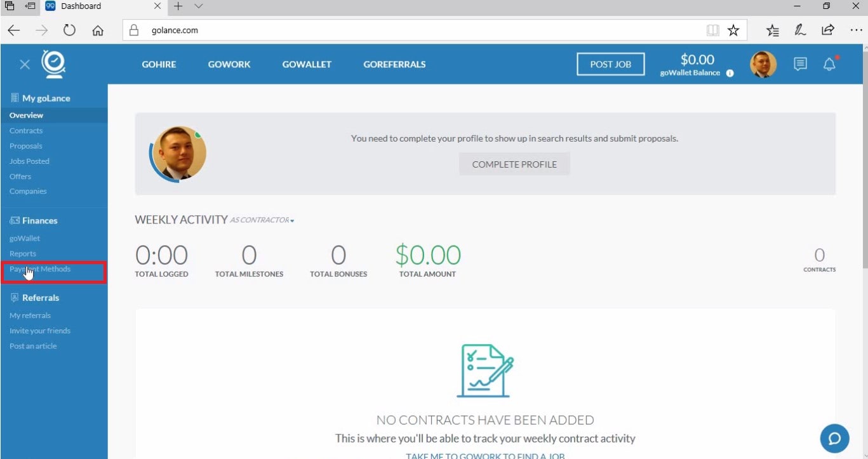Click the contract document illustration icon
The image size is (868, 459).
[x=484, y=370]
